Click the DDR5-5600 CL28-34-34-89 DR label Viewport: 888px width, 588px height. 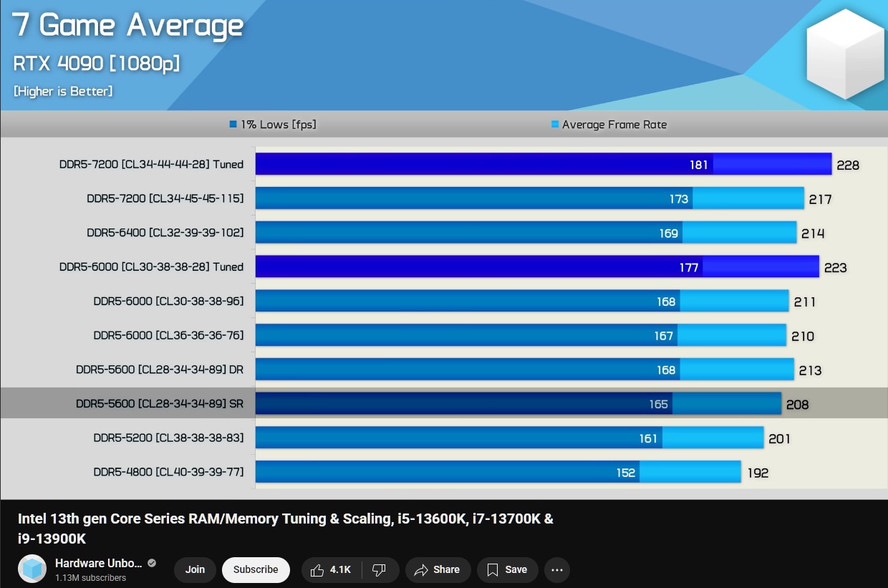[x=160, y=370]
